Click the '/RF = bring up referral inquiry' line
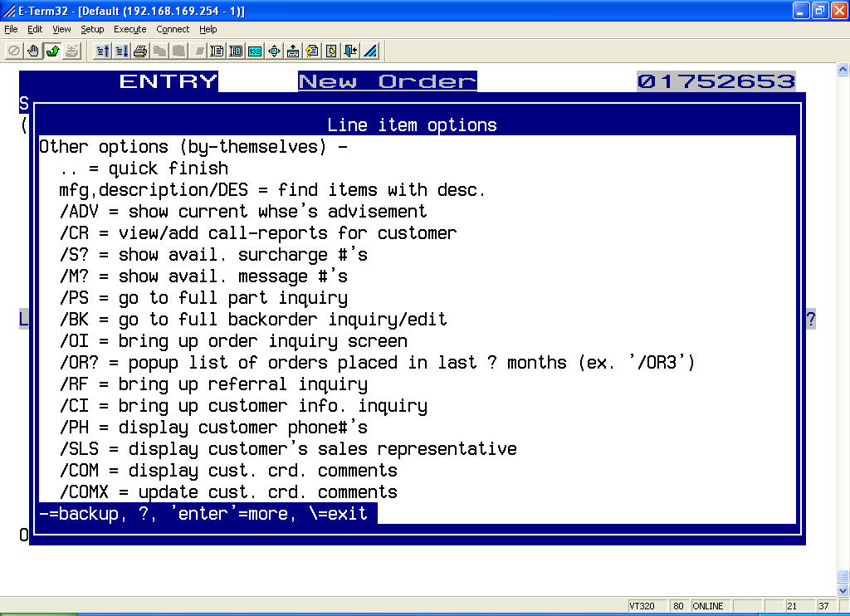Viewport: 850px width, 616px height. 213,384
